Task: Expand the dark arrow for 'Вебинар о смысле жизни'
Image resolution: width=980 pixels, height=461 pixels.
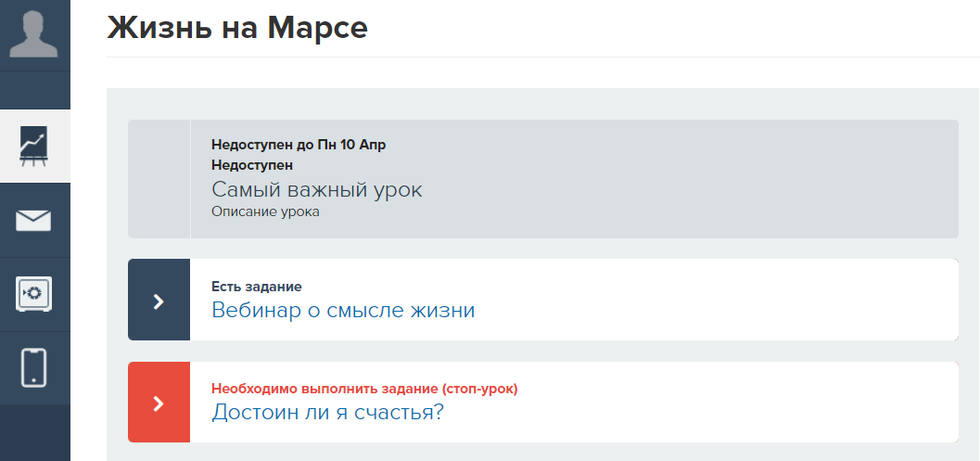Action: (x=159, y=301)
